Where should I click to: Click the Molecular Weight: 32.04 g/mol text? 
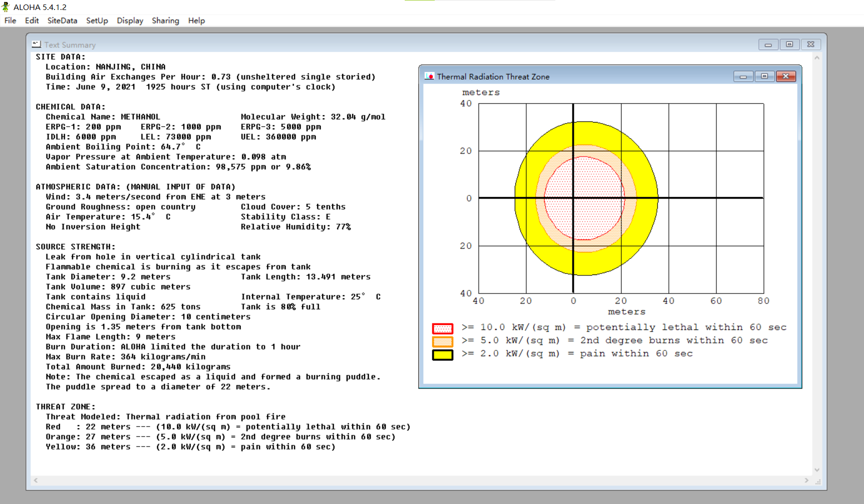coord(313,117)
